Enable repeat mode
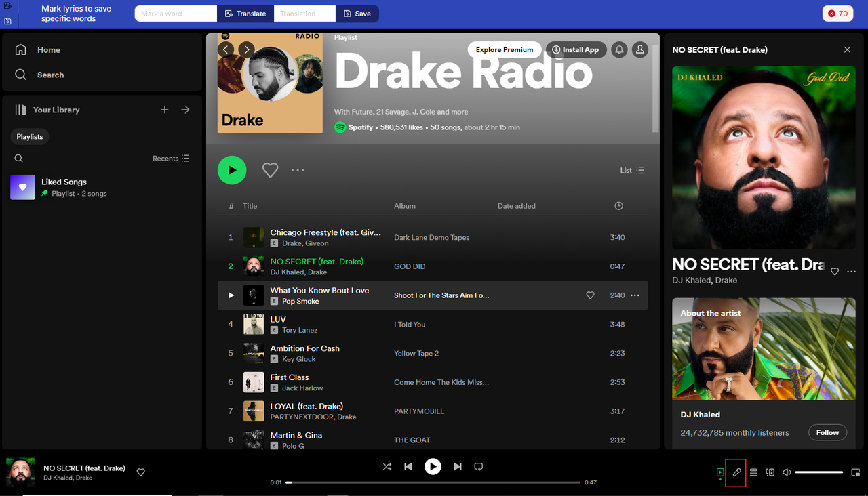 [479, 466]
